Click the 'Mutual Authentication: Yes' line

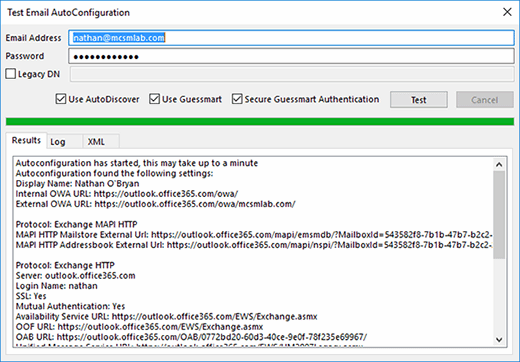(x=70, y=306)
